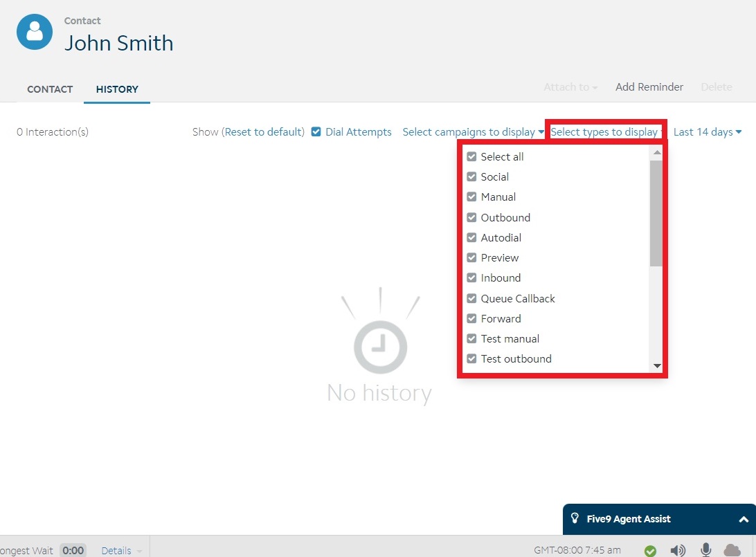Uncheck the Inbound type checkbox
Viewport: 756px width, 557px height.
click(x=471, y=278)
